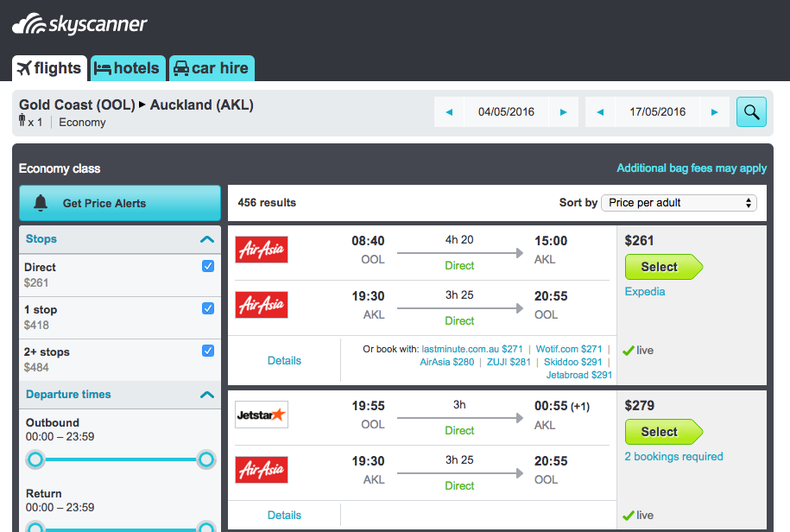Viewport: 790px width, 532px height.
Task: Go to next departure date after 04/05/2016
Action: click(563, 112)
